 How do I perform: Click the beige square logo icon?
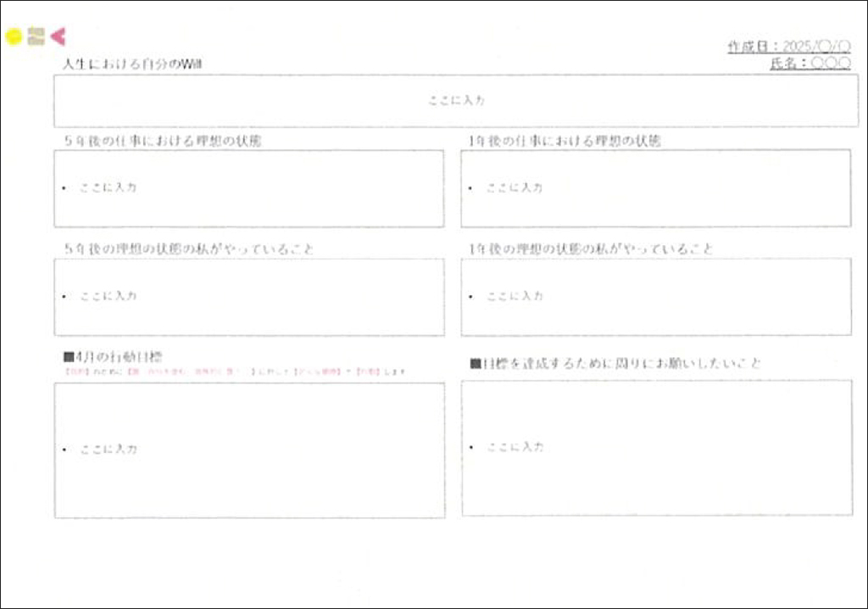36,36
